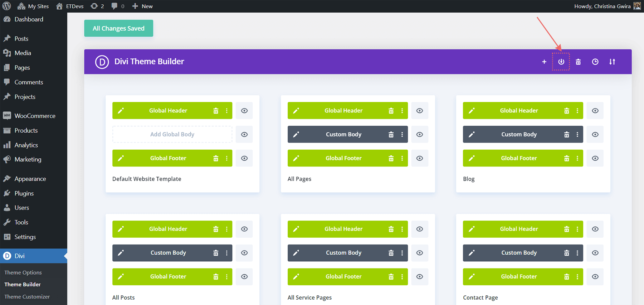
Task: Delete Global Footer in the Contact Page template
Action: pos(566,277)
